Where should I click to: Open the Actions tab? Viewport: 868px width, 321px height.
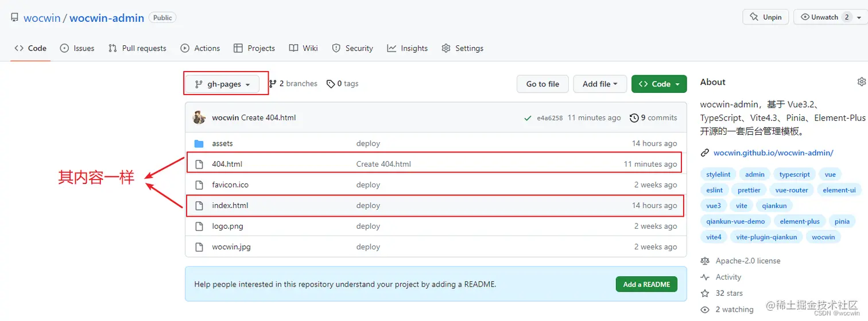coord(200,48)
